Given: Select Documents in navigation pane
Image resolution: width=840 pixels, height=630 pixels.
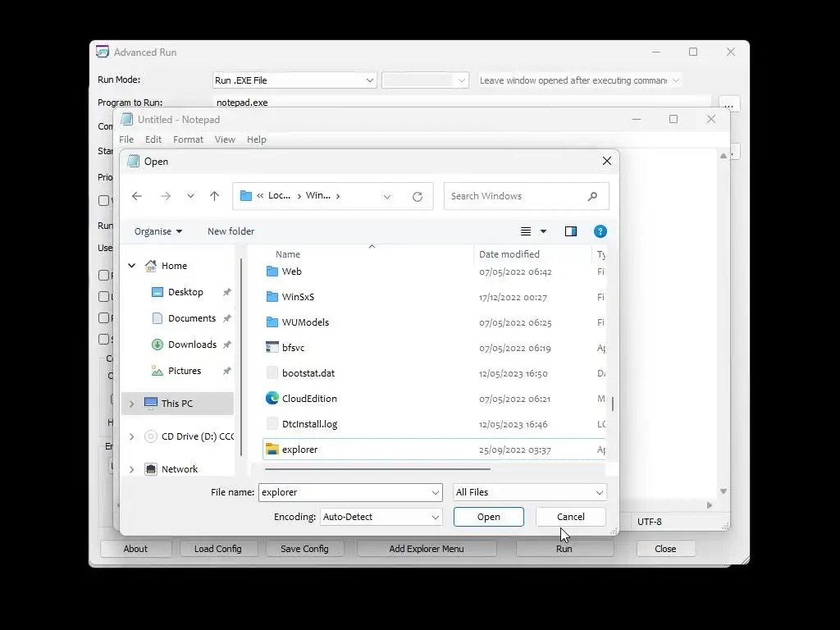Looking at the screenshot, I should click(x=192, y=318).
